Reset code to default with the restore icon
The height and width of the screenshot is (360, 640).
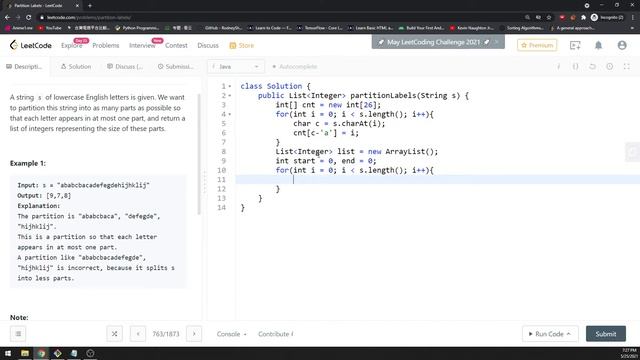coord(592,67)
